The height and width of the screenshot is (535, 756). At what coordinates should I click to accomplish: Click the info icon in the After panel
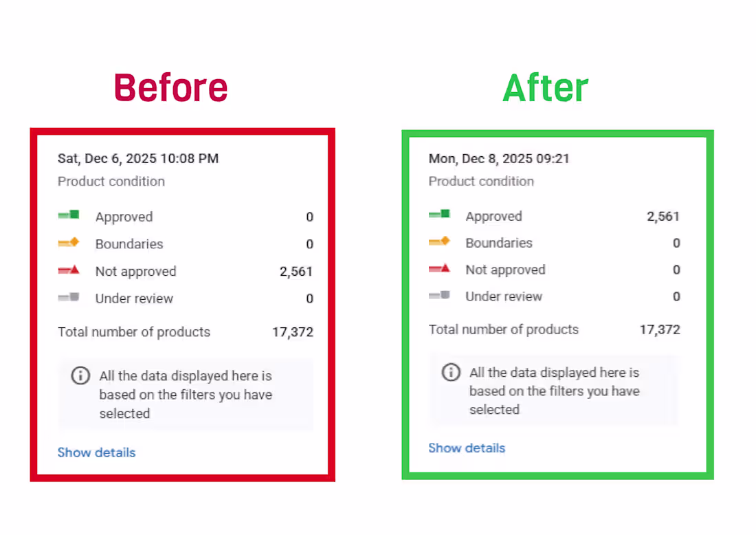click(452, 372)
